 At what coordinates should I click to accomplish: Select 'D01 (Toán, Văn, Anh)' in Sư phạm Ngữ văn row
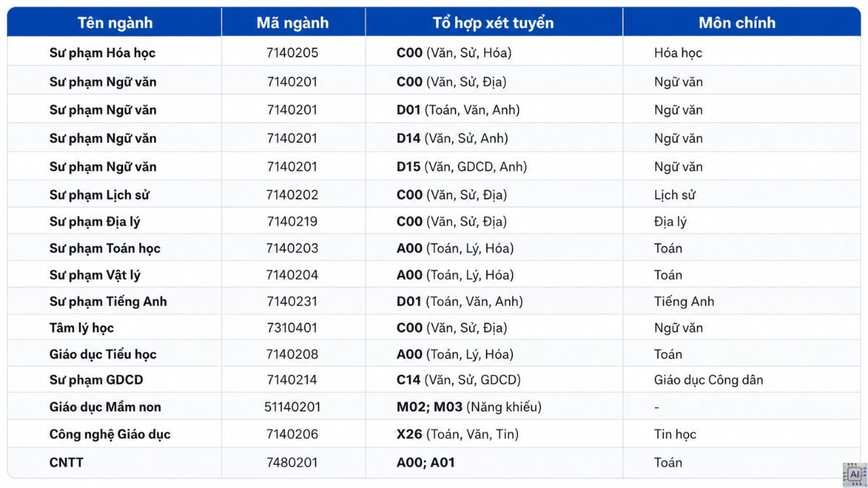pos(458,110)
